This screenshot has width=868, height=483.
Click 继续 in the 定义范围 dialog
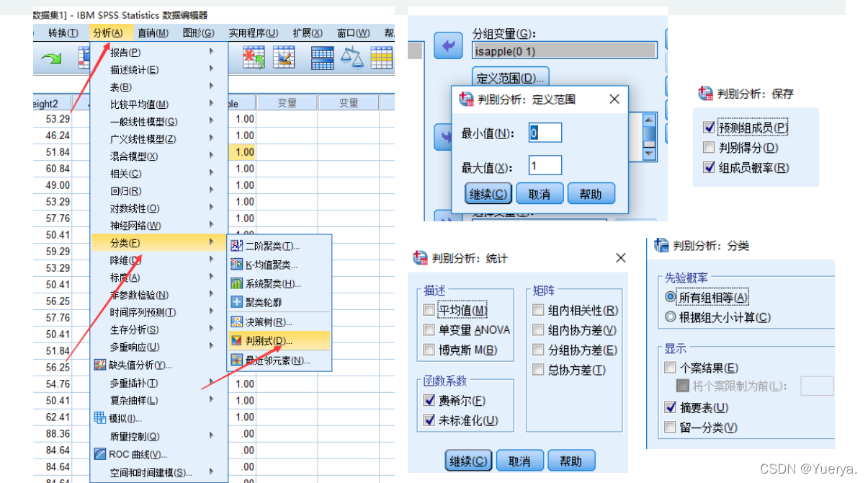pyautogui.click(x=488, y=193)
